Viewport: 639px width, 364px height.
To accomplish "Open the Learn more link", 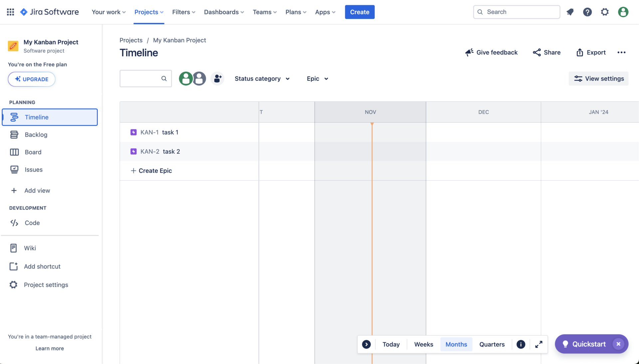I will point(50,348).
